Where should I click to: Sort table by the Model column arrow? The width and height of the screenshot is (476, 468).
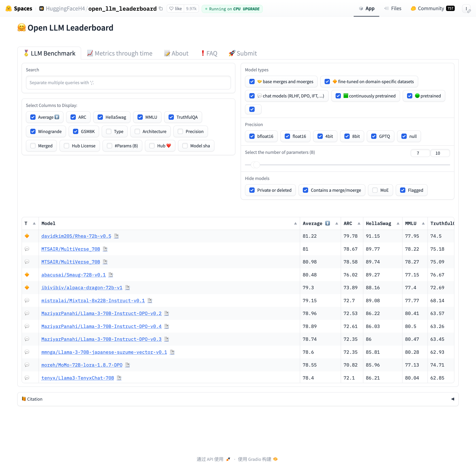pos(295,223)
